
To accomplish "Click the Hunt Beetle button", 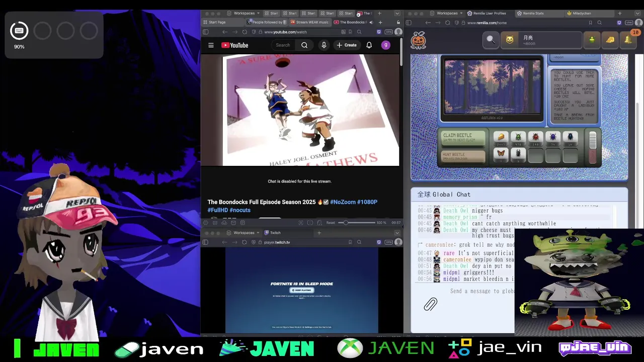I will coord(463,156).
